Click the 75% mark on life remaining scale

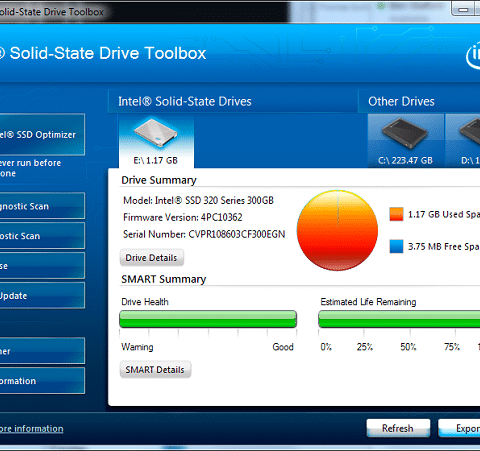click(452, 347)
